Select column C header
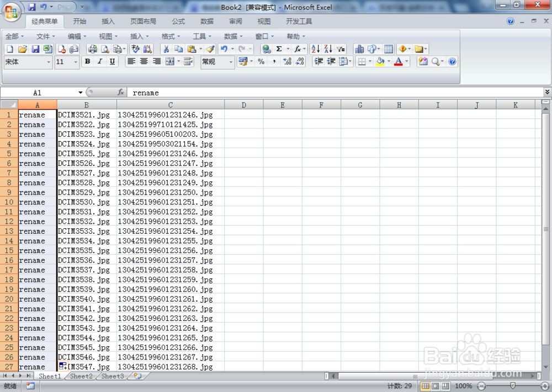Image resolution: width=552 pixels, height=392 pixels. tap(171, 105)
